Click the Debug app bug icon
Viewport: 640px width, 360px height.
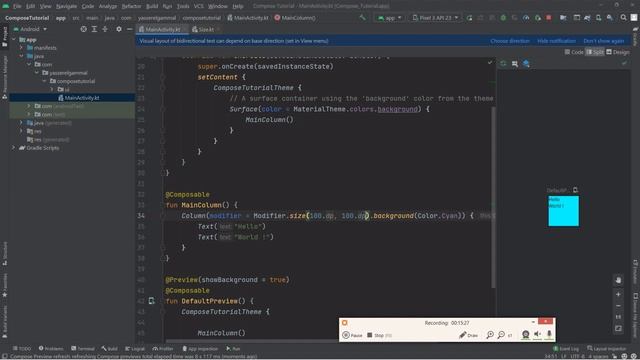point(503,18)
